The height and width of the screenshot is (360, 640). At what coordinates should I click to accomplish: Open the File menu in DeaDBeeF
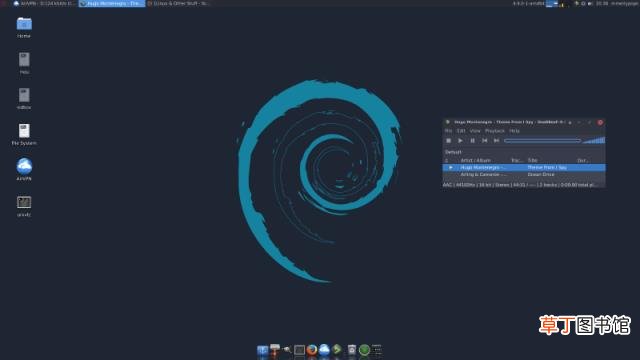(x=448, y=131)
